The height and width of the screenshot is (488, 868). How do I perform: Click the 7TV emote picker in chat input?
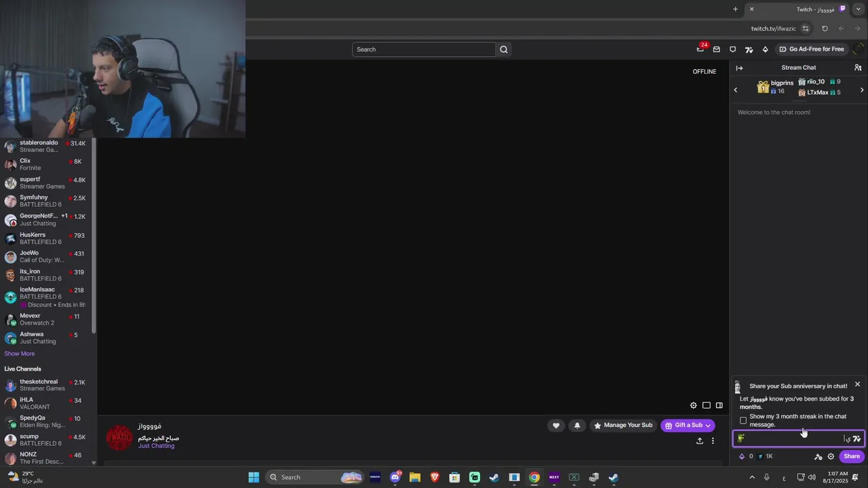856,439
